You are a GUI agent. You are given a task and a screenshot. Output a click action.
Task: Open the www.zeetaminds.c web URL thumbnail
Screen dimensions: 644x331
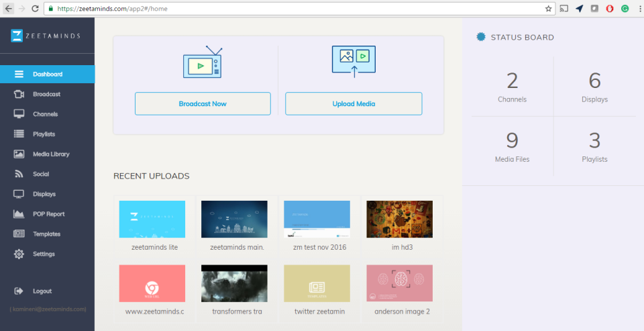coord(152,283)
